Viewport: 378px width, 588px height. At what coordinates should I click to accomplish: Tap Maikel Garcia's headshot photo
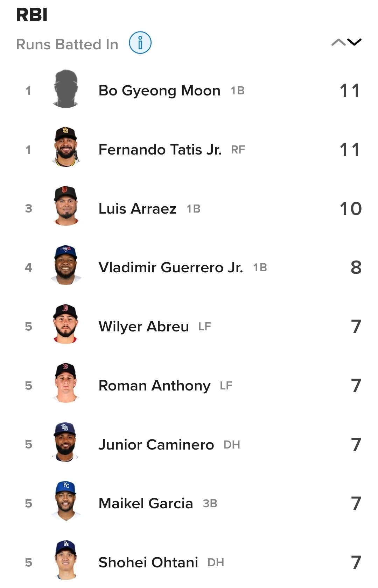pyautogui.click(x=66, y=502)
